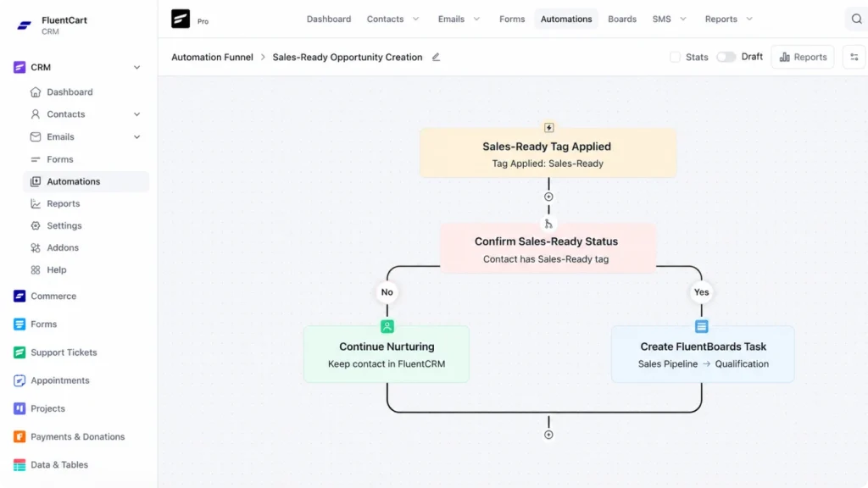Open funnel settings sliders icon
The image size is (868, 488).
click(854, 57)
